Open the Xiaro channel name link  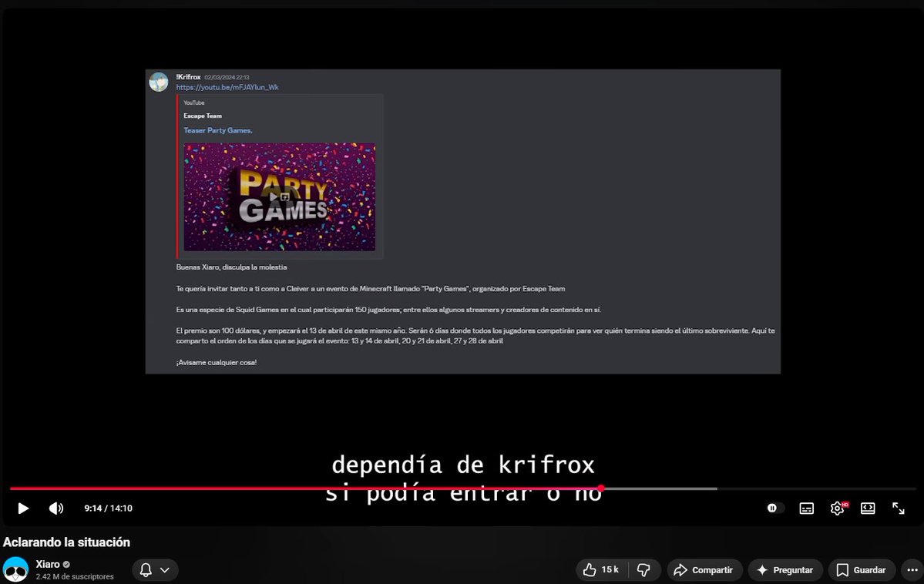click(x=47, y=564)
